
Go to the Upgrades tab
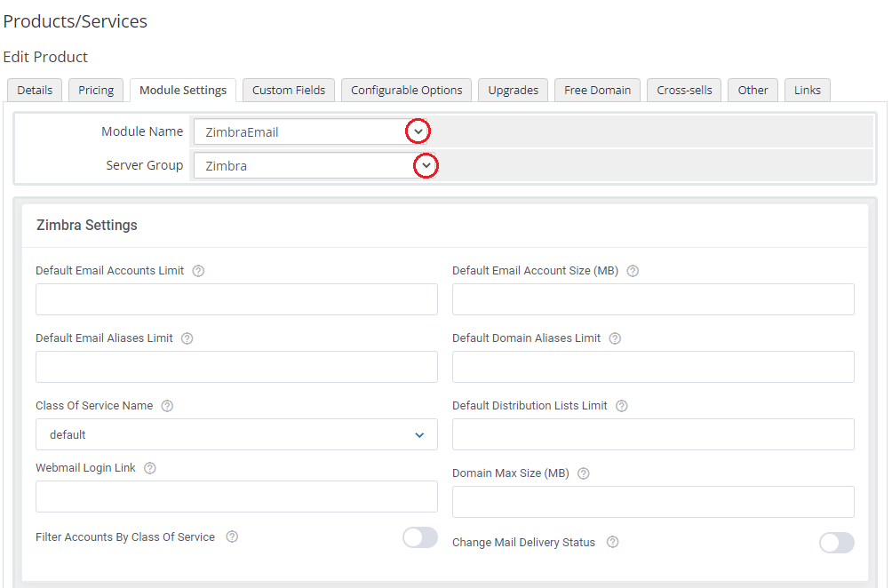[514, 90]
